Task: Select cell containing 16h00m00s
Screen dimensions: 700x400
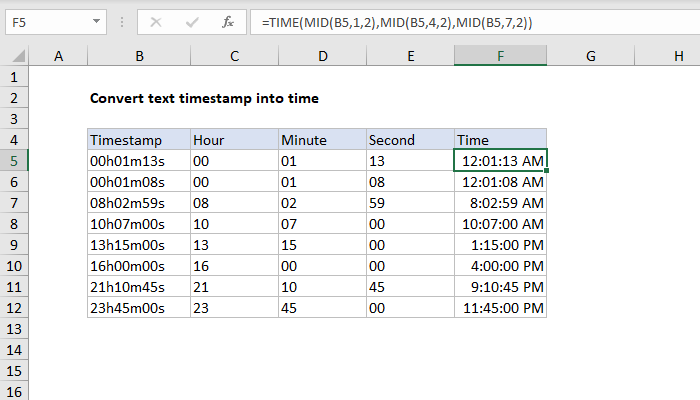Action: point(139,266)
